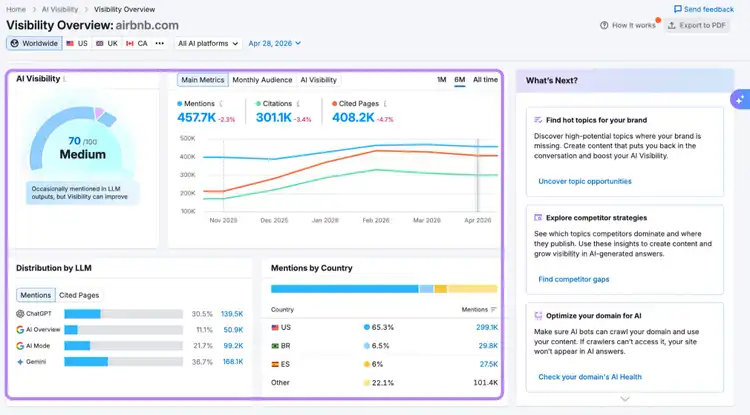Click the Mentions column sort icon
This screenshot has height=415, width=750.
[x=494, y=309]
